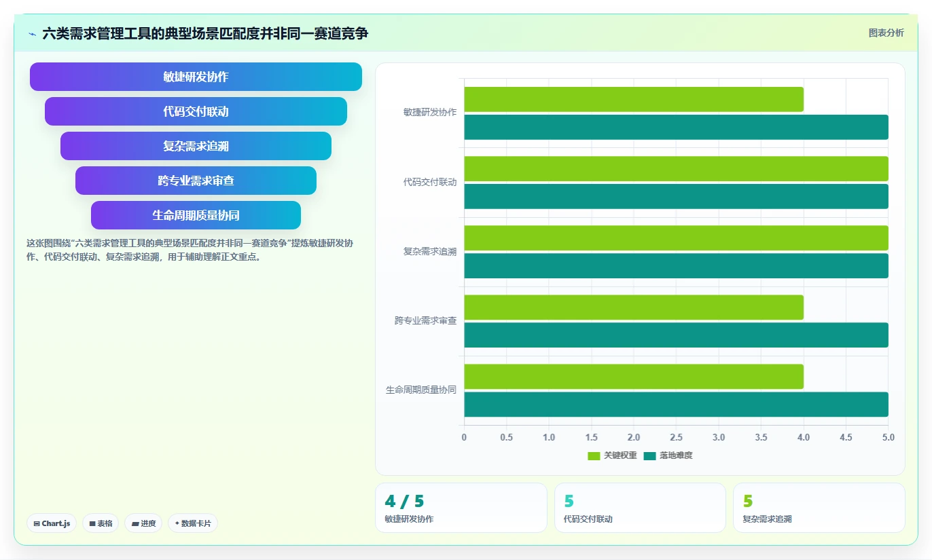
Task: Click the light green bar for 跨专业需求审查
Action: 634,307
